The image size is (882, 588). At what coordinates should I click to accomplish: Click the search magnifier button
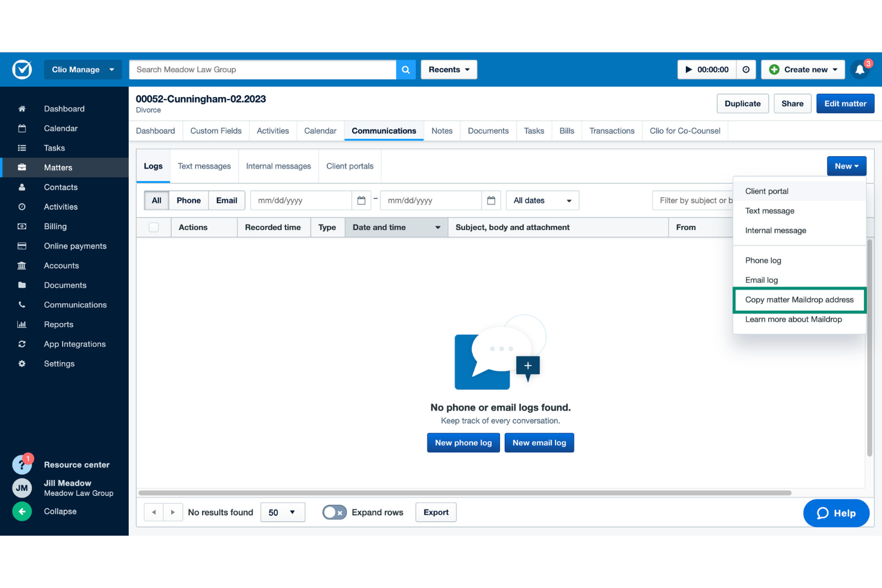[x=406, y=70]
